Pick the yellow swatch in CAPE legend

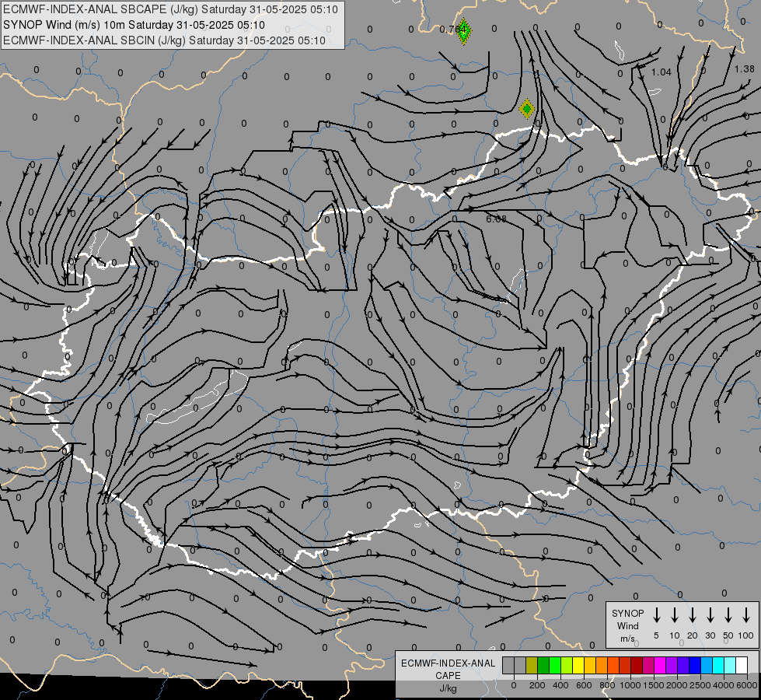(x=578, y=666)
